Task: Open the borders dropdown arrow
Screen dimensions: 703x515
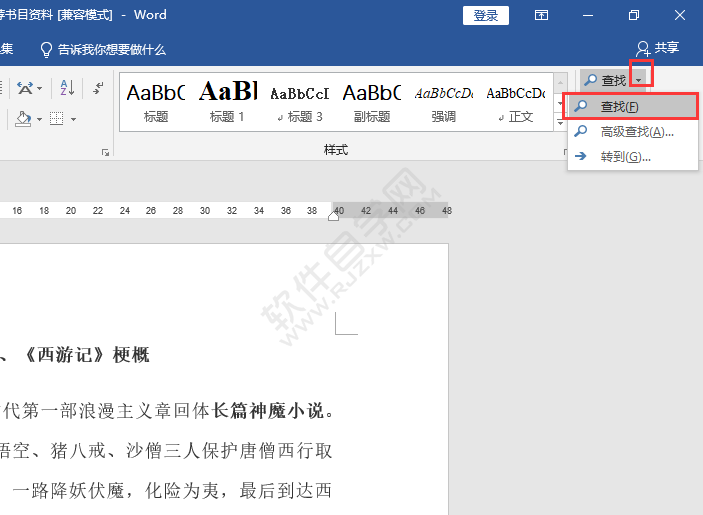Action: [73, 119]
